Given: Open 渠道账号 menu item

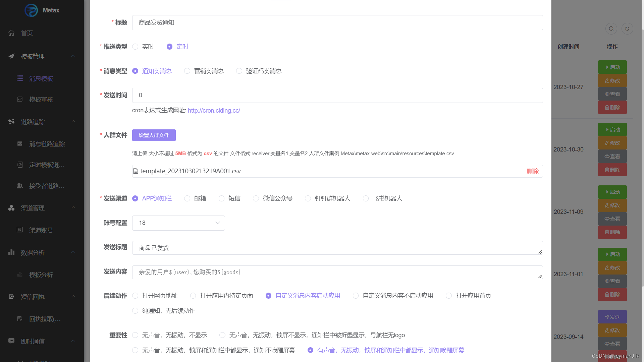Looking at the screenshot, I should click(x=41, y=230).
